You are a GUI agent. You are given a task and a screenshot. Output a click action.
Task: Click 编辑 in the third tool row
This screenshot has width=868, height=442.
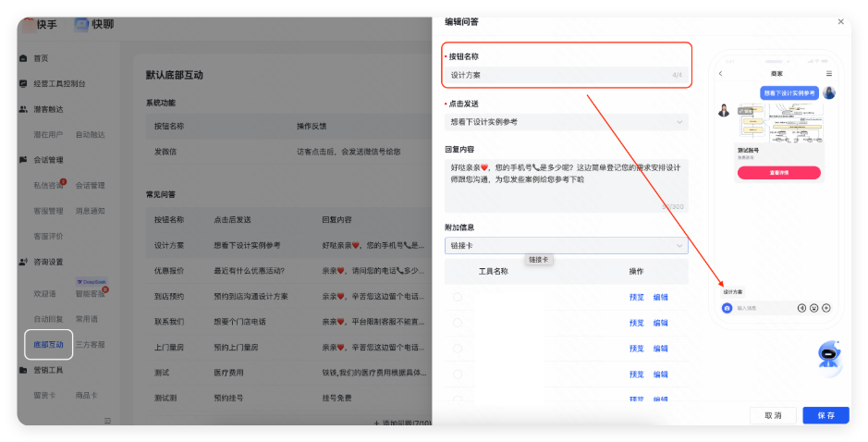point(660,349)
